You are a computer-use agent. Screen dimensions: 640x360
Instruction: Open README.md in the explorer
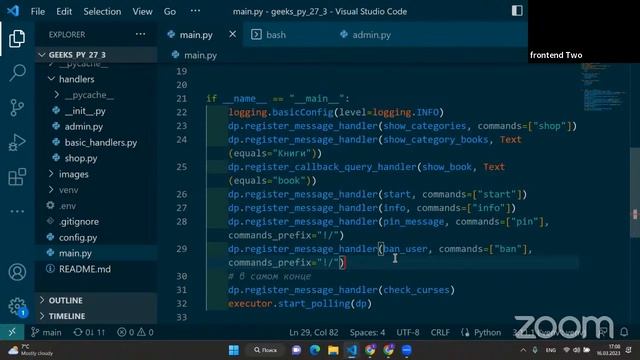84,269
